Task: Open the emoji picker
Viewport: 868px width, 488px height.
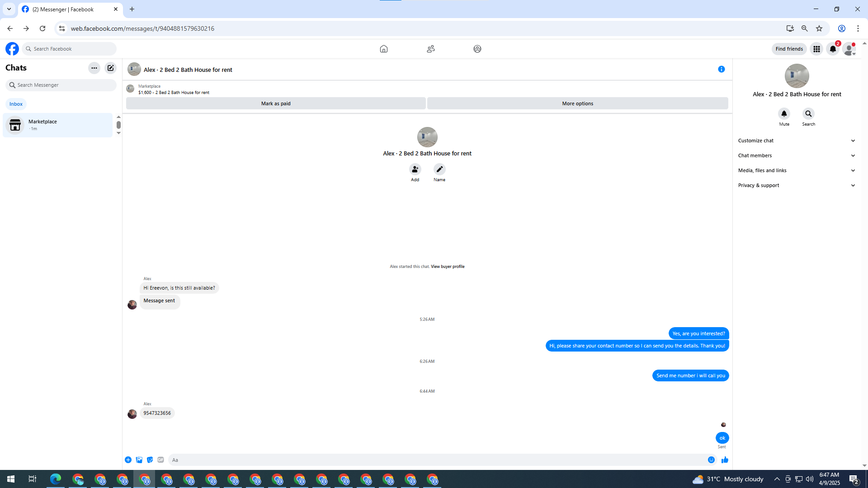Action: tap(712, 460)
